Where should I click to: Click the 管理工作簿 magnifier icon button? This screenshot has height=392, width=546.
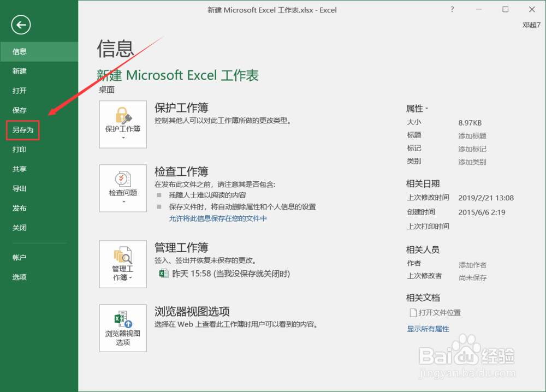pos(123,264)
